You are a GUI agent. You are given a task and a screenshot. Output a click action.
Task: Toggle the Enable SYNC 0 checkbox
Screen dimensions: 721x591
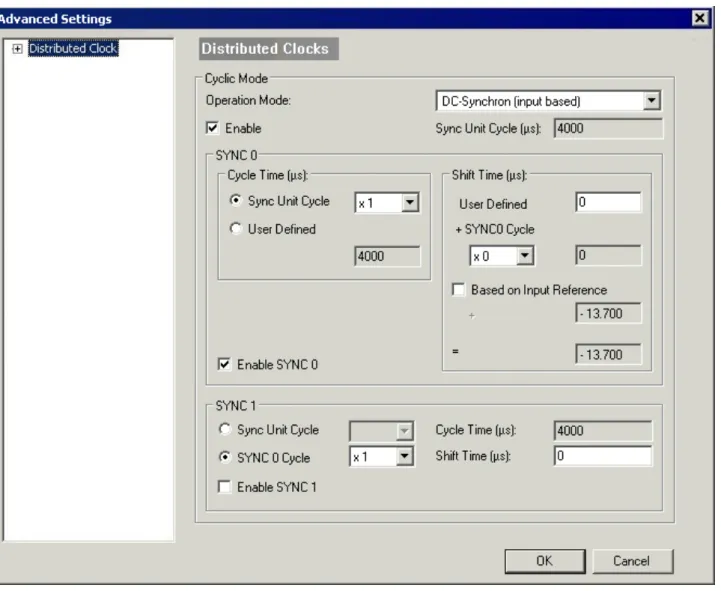(224, 364)
